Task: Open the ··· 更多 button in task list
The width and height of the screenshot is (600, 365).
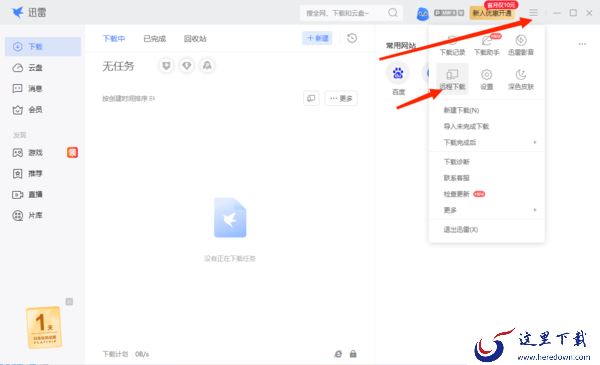Action: (x=341, y=98)
